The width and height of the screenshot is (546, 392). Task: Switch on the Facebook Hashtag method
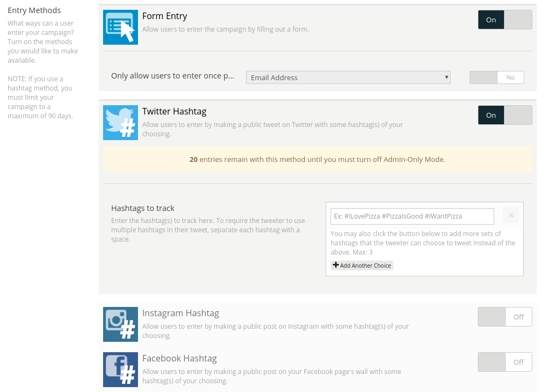(x=505, y=362)
